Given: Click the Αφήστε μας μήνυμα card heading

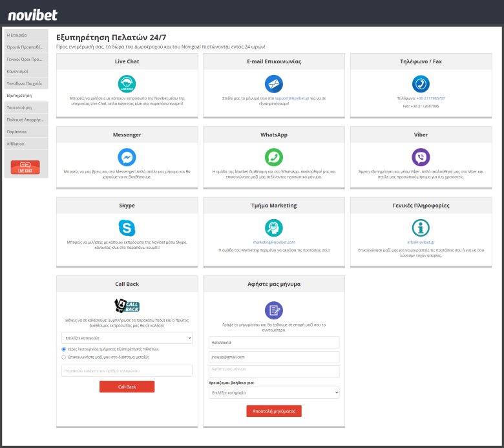Looking at the screenshot, I should [x=274, y=284].
